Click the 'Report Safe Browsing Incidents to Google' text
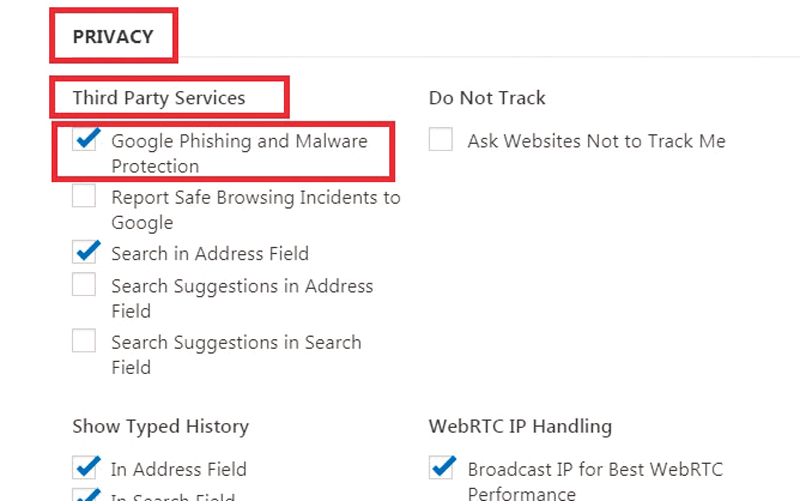The width and height of the screenshot is (800, 501). click(255, 209)
